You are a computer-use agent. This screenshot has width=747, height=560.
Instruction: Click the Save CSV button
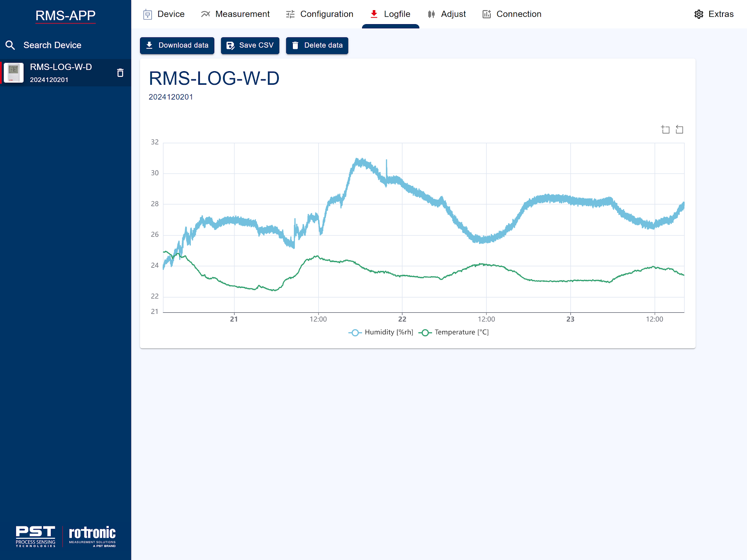coord(250,45)
